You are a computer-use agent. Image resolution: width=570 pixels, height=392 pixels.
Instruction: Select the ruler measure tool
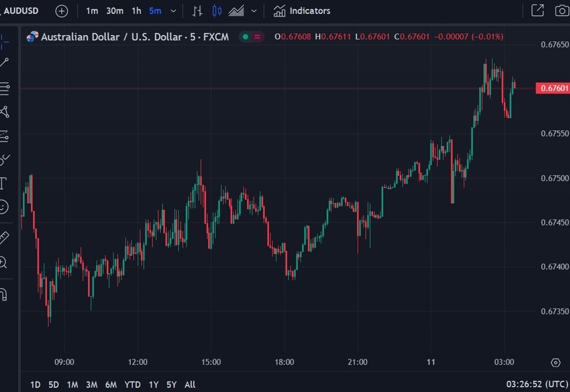[x=4, y=238]
